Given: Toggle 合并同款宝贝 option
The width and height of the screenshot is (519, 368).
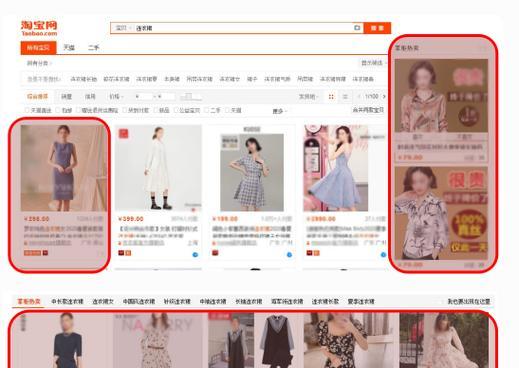Looking at the screenshot, I should tap(368, 110).
